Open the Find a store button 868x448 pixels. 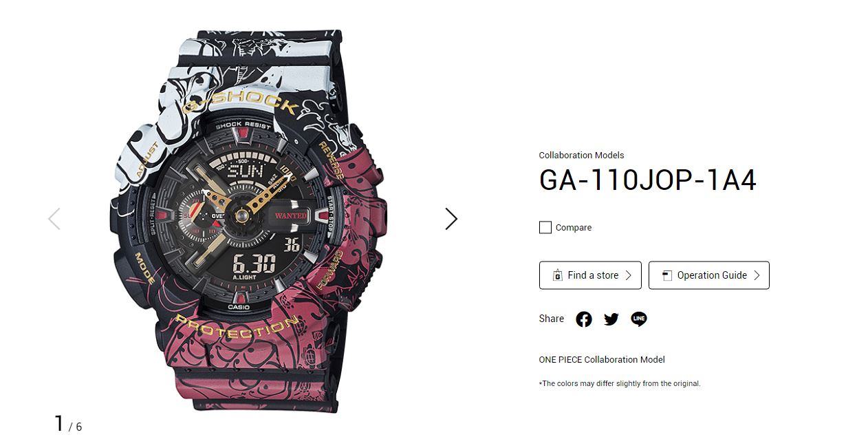point(590,275)
